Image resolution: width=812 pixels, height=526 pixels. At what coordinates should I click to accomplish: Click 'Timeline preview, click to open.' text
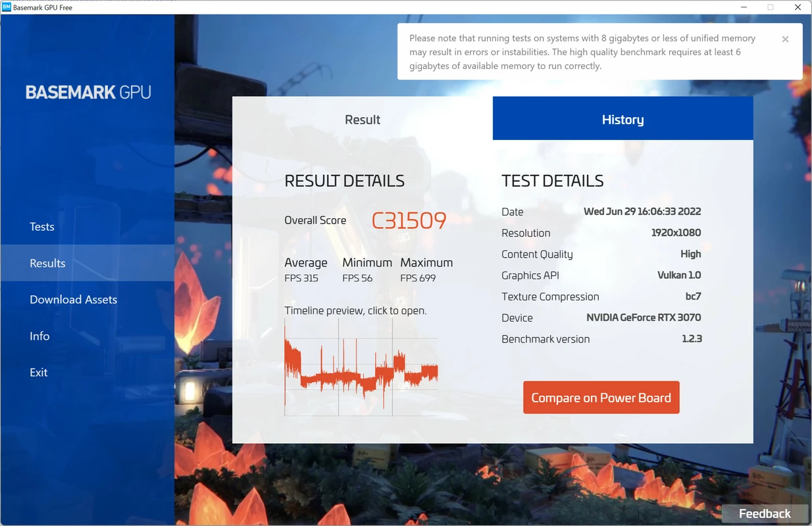pos(355,310)
